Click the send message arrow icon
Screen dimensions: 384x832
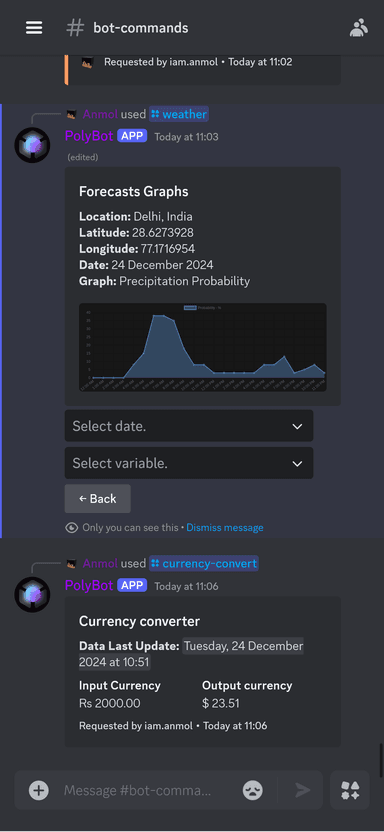[x=303, y=791]
